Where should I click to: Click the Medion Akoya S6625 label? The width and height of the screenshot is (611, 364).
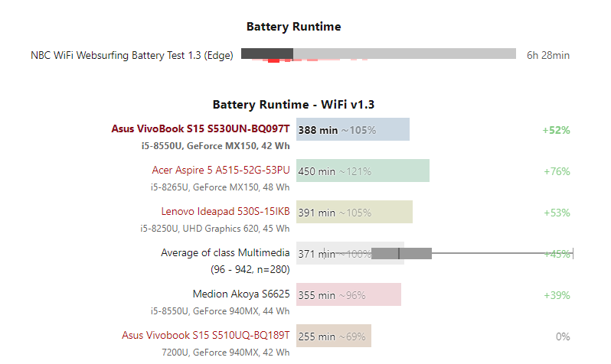pyautogui.click(x=241, y=294)
